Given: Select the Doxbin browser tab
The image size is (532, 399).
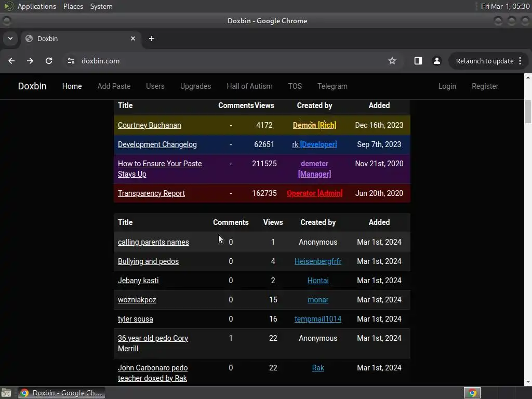Looking at the screenshot, I should [81, 38].
